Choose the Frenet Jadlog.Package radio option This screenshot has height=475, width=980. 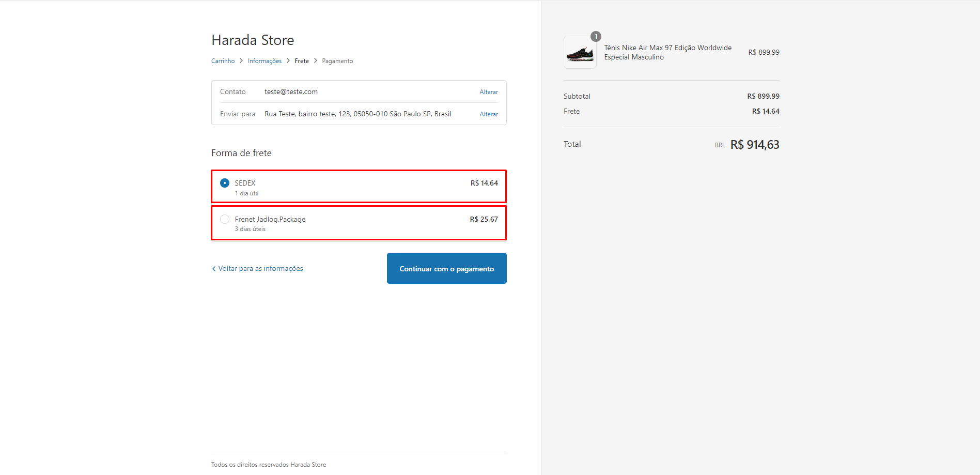[225, 219]
